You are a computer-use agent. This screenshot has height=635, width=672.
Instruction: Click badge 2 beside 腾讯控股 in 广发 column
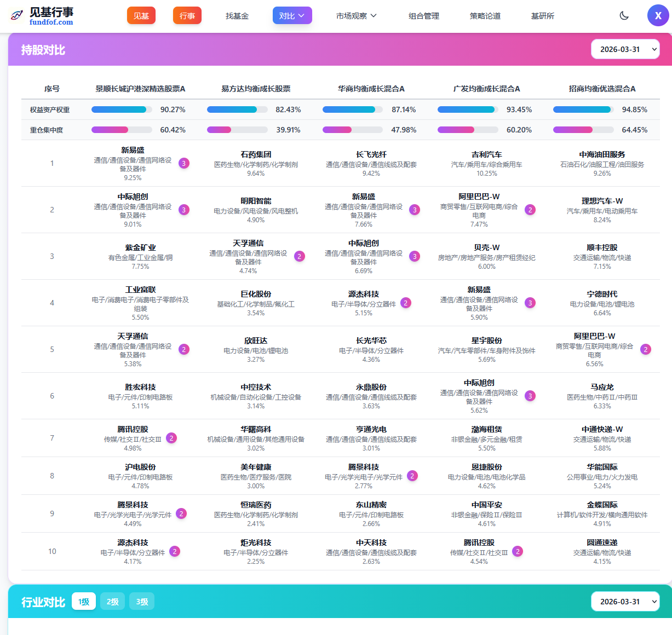518,551
